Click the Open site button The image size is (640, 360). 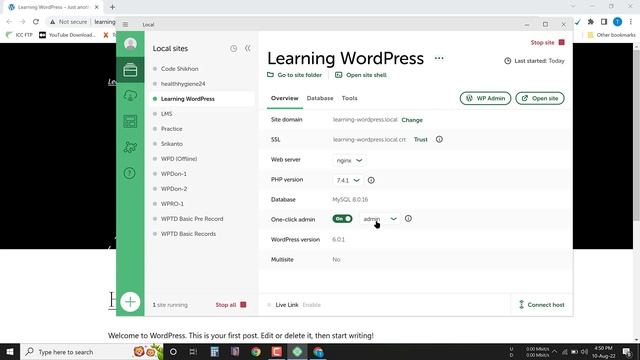540,98
